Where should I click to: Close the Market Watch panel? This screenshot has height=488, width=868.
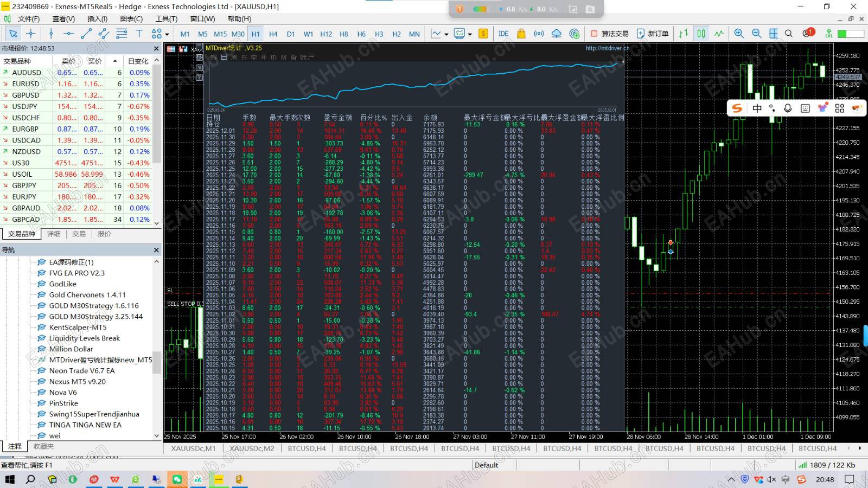click(156, 48)
